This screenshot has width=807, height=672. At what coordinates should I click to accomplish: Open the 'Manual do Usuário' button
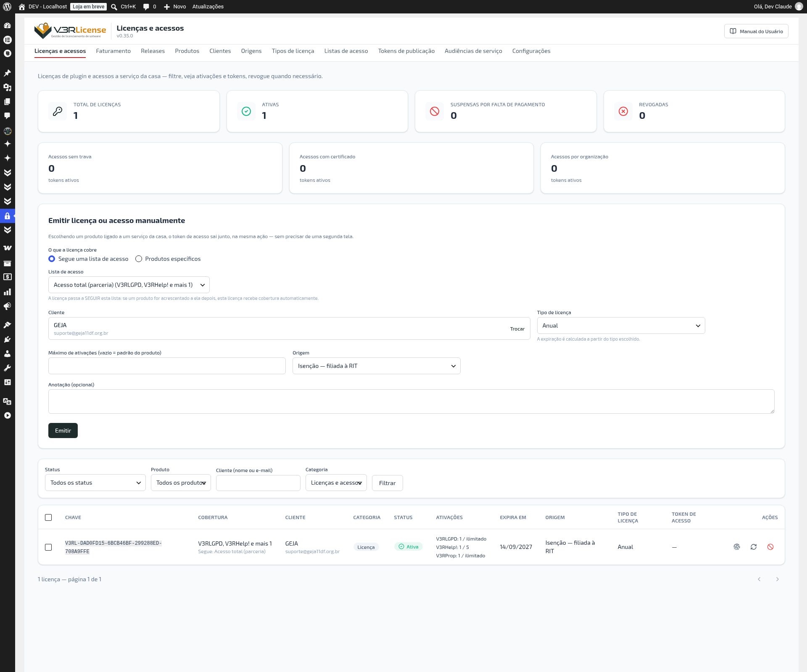point(756,31)
